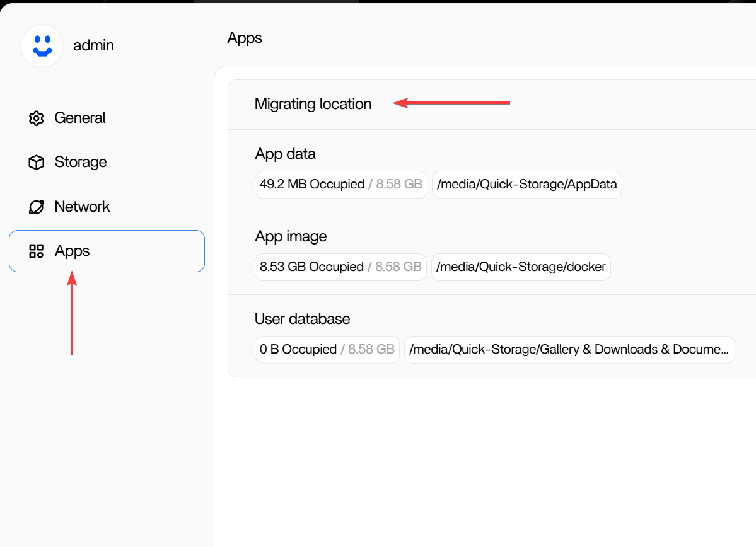Click the General gear icon
This screenshot has height=547, width=756.
click(x=36, y=118)
